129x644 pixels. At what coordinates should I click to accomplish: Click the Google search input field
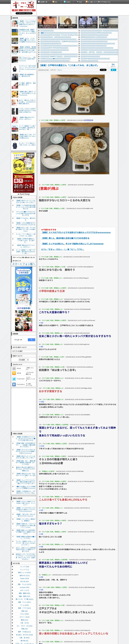20,340
